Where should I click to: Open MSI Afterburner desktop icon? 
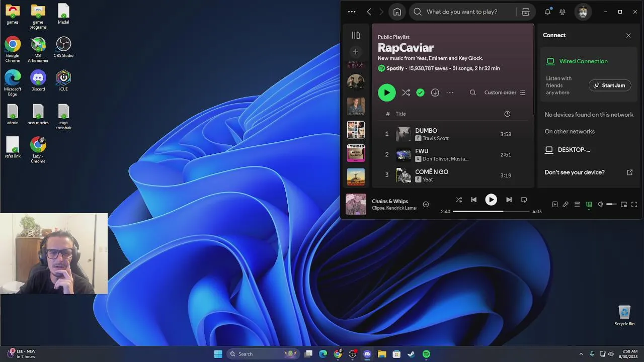tap(38, 49)
